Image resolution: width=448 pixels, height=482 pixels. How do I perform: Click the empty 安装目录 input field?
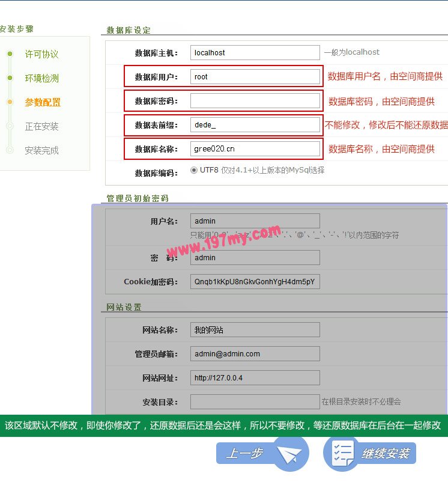point(255,402)
